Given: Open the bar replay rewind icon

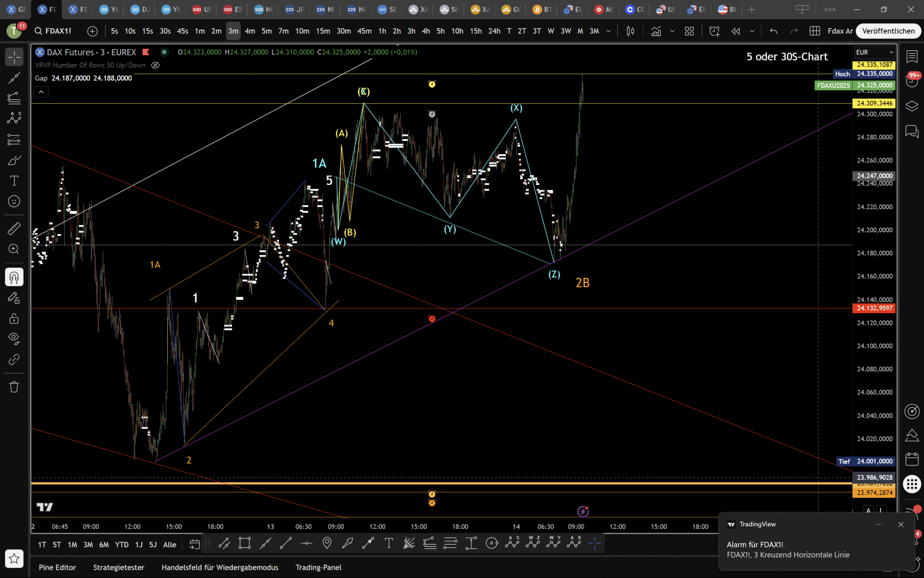Looking at the screenshot, I should 735,31.
